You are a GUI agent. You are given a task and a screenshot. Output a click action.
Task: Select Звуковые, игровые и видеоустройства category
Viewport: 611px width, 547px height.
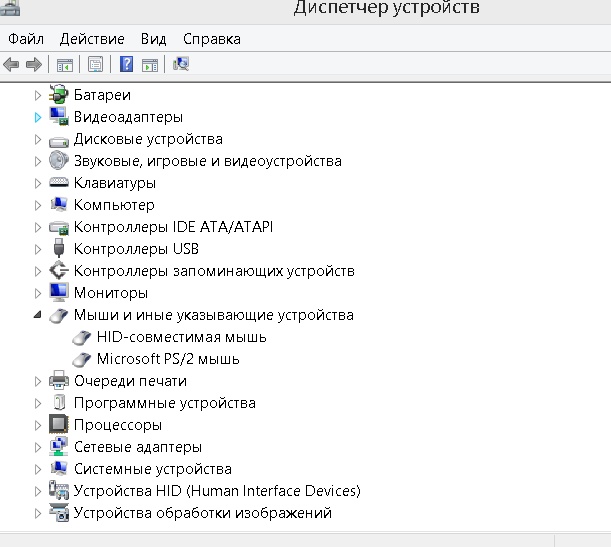pos(207,161)
